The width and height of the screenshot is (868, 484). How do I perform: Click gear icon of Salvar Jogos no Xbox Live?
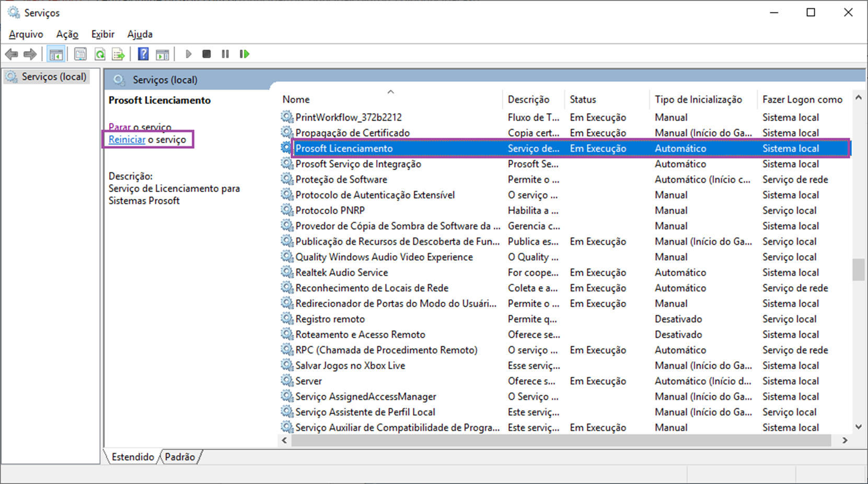(287, 365)
